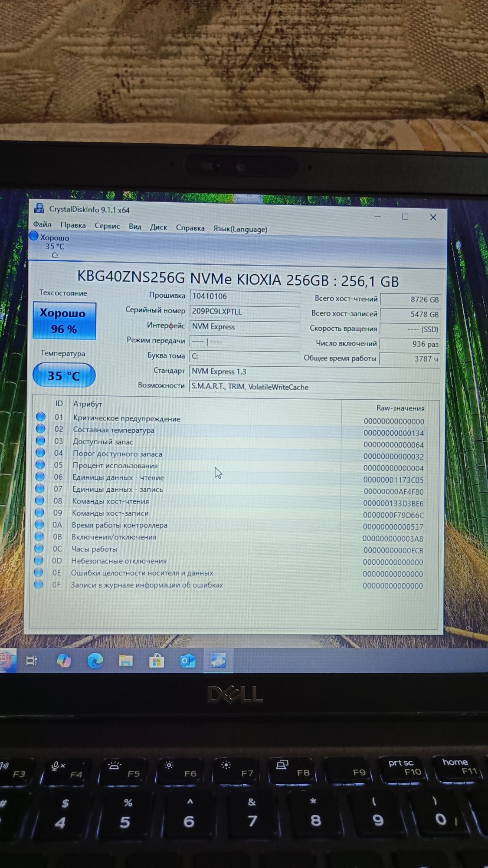Launch Copilot from the taskbar
This screenshot has width=488, height=868.
pos(64,661)
